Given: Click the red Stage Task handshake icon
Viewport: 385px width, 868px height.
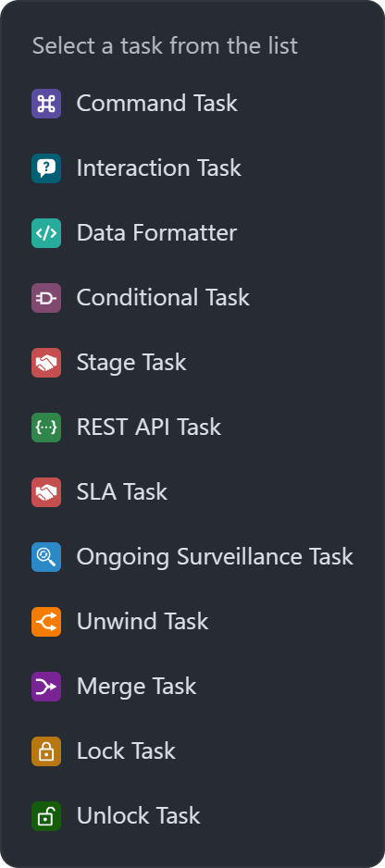Looking at the screenshot, I should [46, 363].
